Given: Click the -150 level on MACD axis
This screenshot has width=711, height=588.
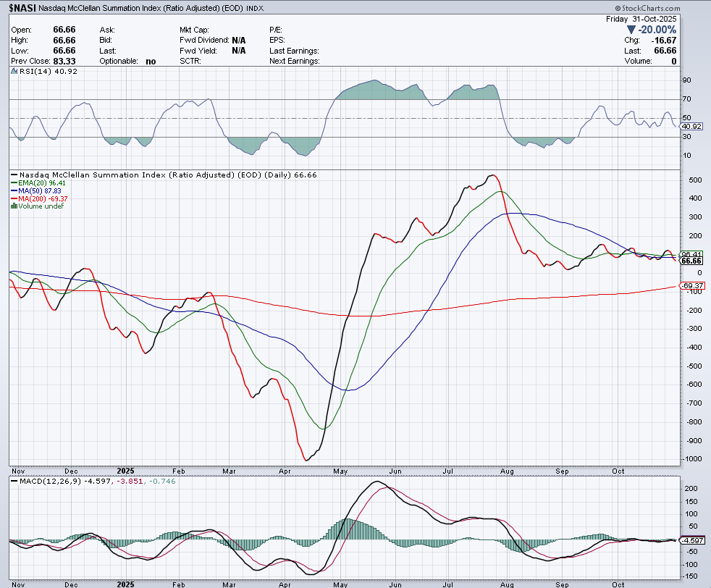Looking at the screenshot, I should pyautogui.click(x=690, y=576).
